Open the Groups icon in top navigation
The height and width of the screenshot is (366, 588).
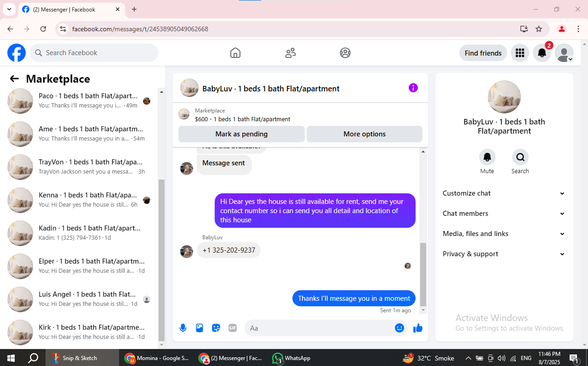click(345, 53)
